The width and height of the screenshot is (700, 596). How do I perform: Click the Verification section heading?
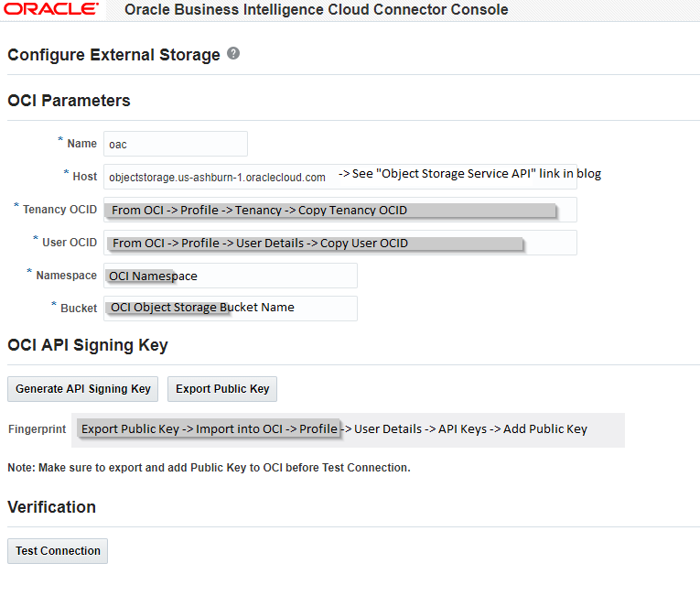[51, 507]
